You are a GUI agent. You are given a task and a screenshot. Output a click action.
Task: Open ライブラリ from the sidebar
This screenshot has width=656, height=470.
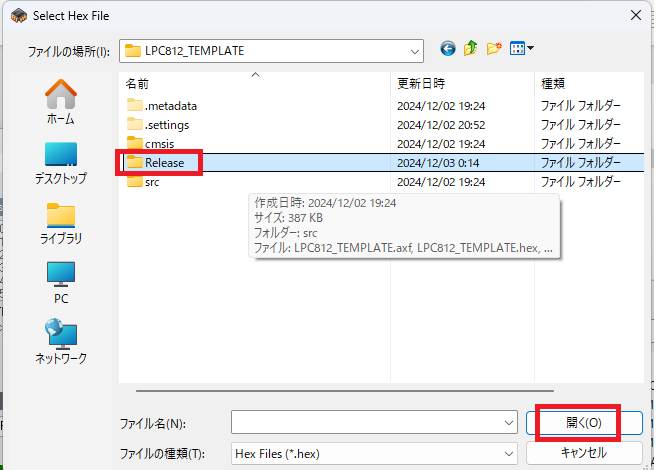(61, 223)
